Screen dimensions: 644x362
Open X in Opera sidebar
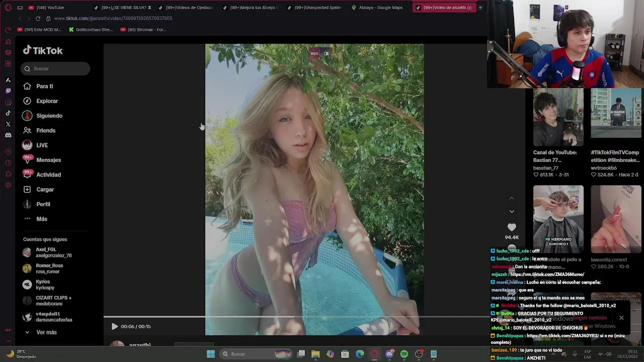[8, 124]
